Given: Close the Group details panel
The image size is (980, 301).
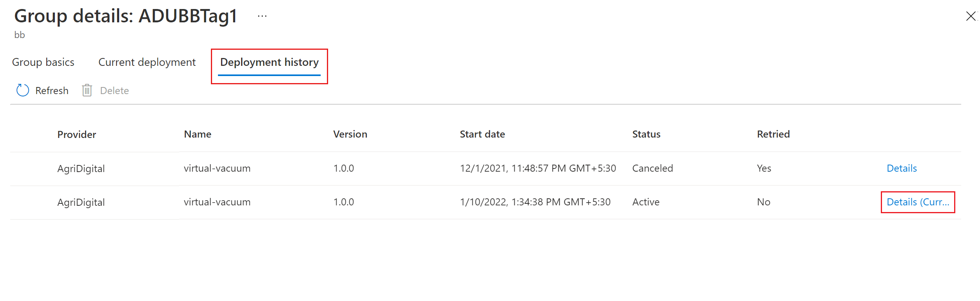Looking at the screenshot, I should tap(971, 16).
